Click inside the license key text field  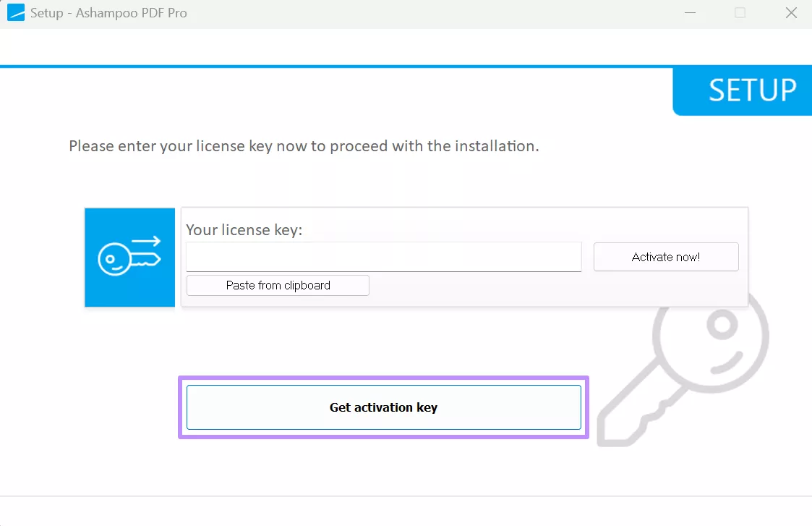[x=383, y=257]
